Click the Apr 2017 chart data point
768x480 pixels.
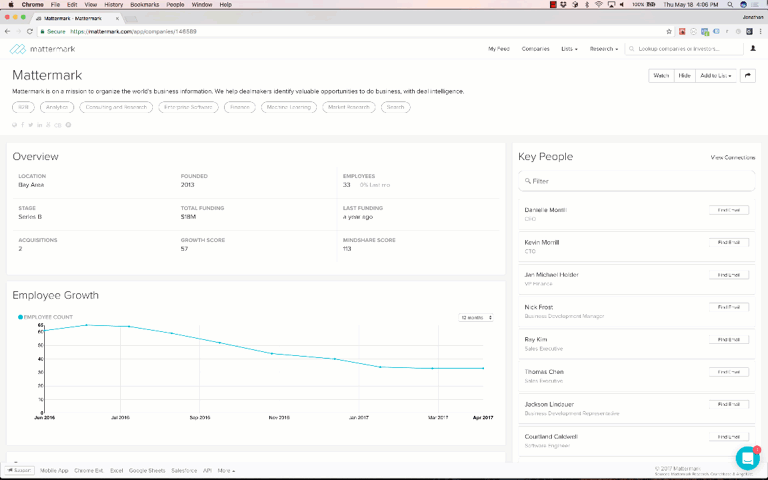pos(483,368)
